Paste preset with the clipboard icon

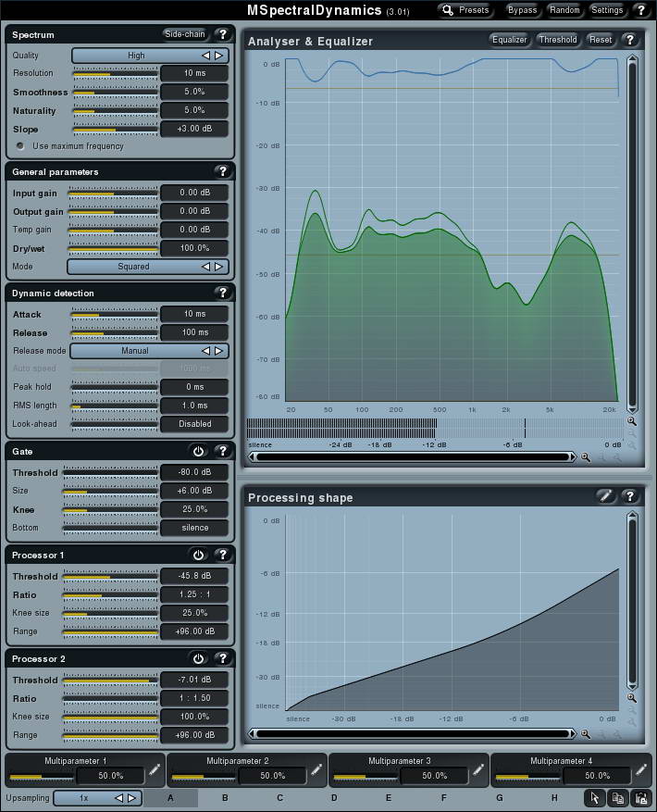tap(641, 798)
